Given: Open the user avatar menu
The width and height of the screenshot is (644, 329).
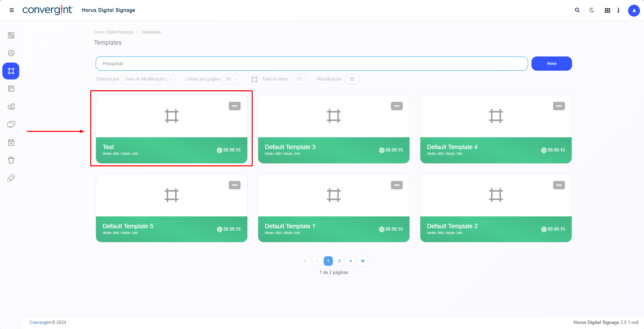Looking at the screenshot, I should [634, 10].
